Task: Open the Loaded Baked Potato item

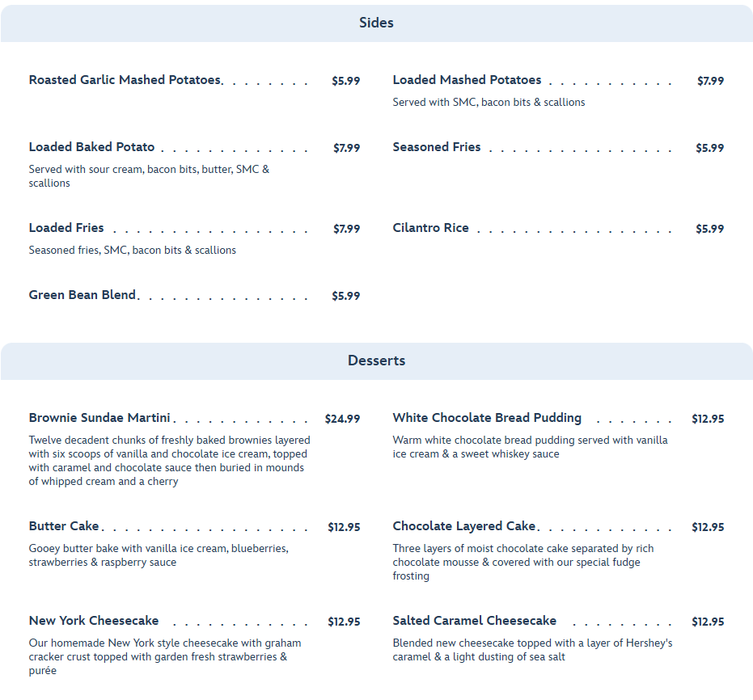Action: click(x=91, y=147)
